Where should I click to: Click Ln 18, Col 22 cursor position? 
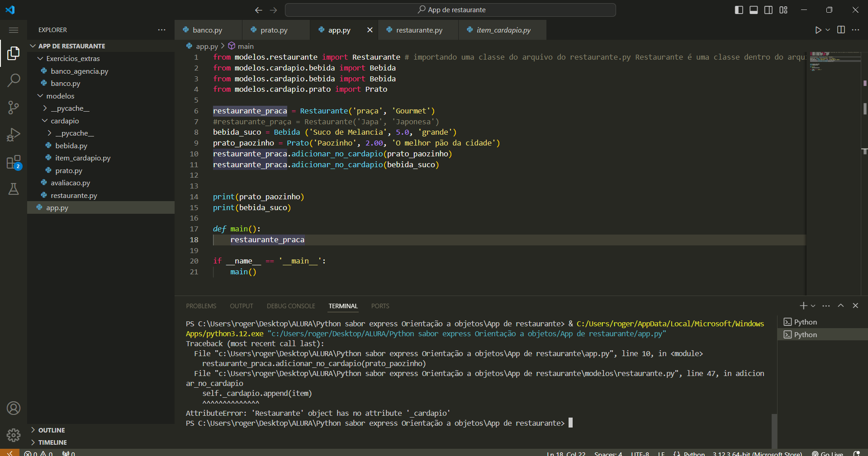565,454
